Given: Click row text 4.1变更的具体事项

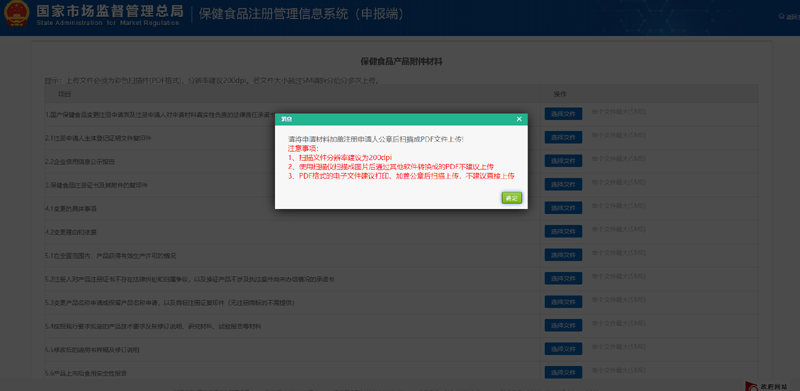Looking at the screenshot, I should pyautogui.click(x=71, y=209).
